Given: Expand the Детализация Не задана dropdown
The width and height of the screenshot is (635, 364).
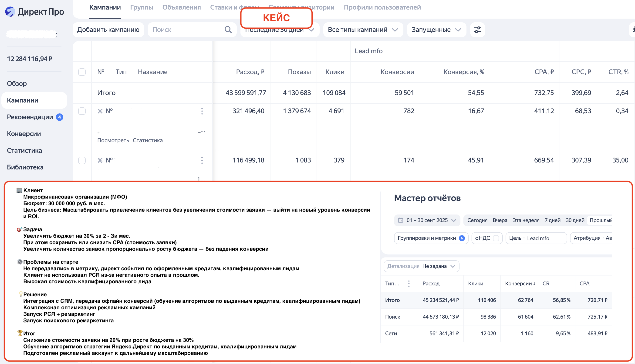Looking at the screenshot, I should 421,266.
